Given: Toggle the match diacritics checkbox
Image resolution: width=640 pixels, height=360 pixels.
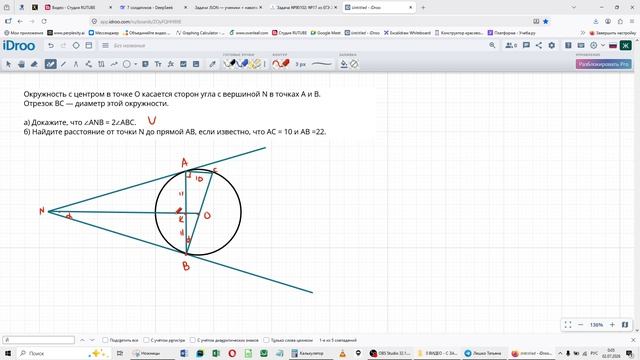Looking at the screenshot, I should pos(193,340).
